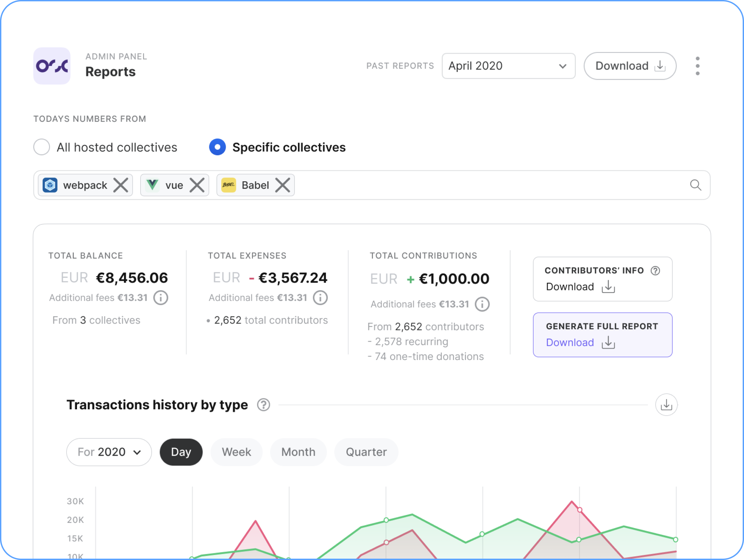This screenshot has height=560, width=744.
Task: Open the Contributors' Info help tooltip
Action: pyautogui.click(x=655, y=270)
